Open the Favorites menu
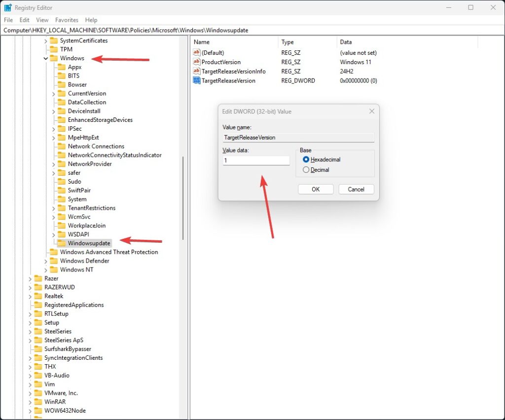The image size is (505, 420). [x=67, y=20]
